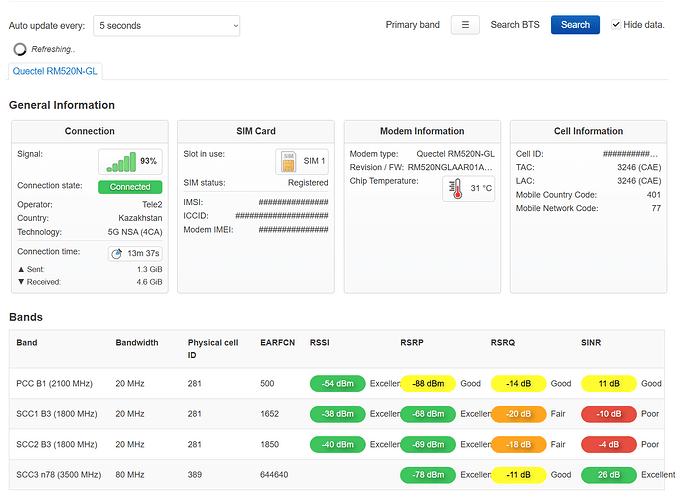Click the SCC2 B3 RSRQ -18 dB badge
The height and width of the screenshot is (498, 690).
518,444
